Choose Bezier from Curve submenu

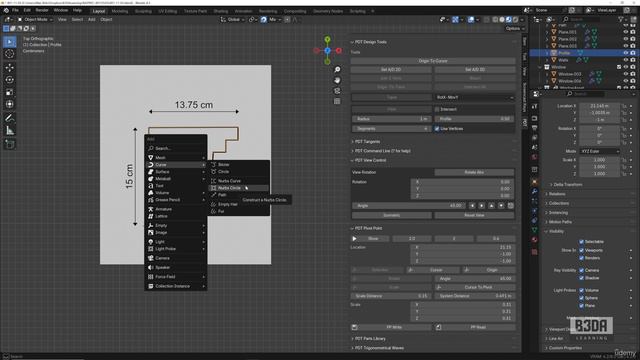coord(239,164)
